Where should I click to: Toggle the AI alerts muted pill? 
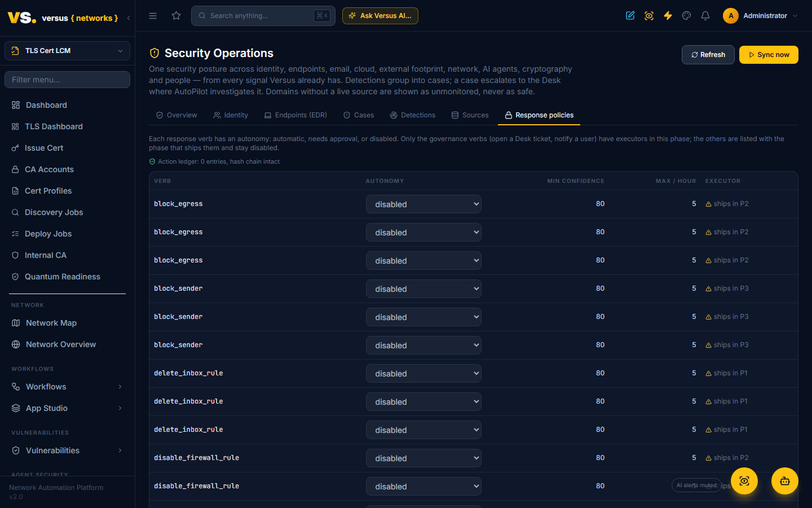pos(696,485)
